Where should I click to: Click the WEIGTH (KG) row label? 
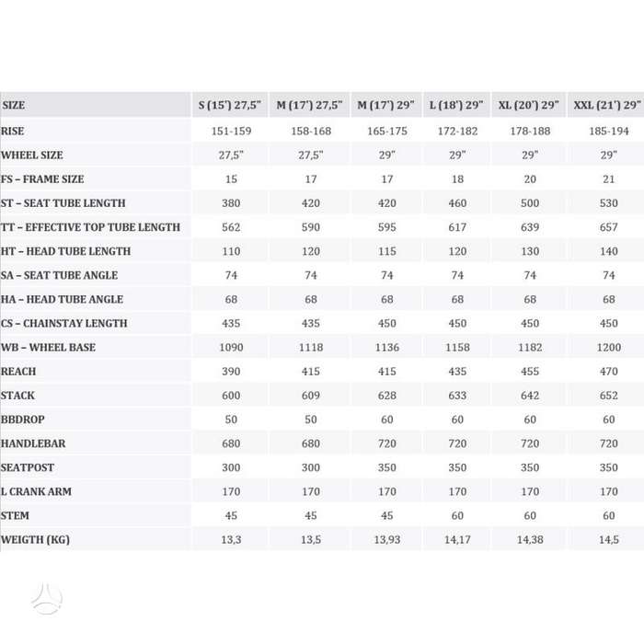pyautogui.click(x=35, y=540)
